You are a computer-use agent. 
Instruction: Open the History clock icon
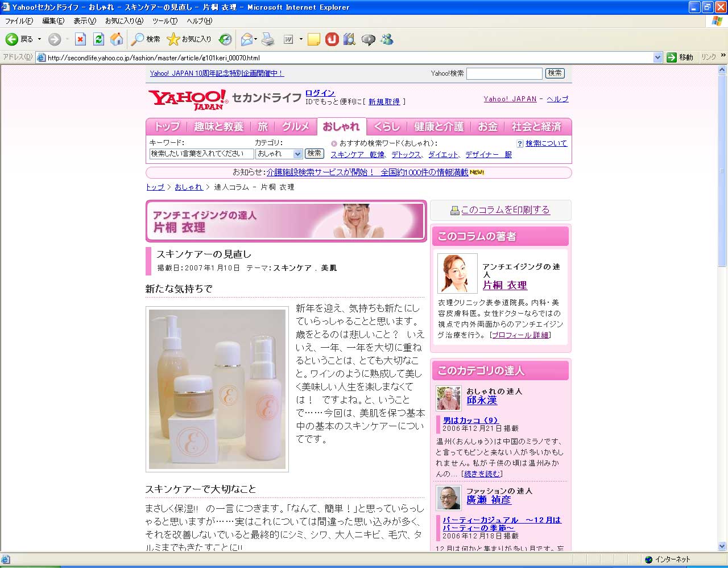(x=225, y=39)
